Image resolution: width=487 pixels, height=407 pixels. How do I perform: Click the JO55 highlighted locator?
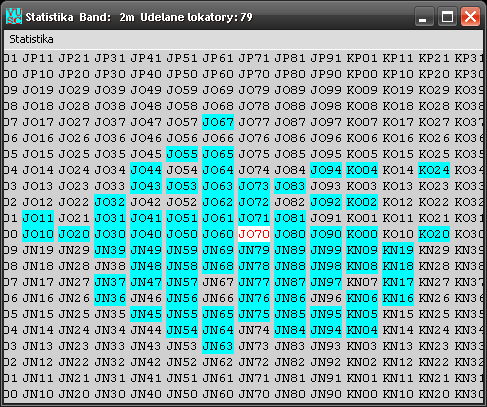(182, 154)
